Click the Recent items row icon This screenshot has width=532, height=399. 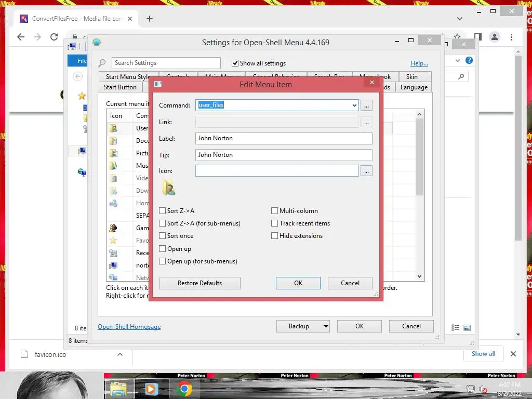113,253
